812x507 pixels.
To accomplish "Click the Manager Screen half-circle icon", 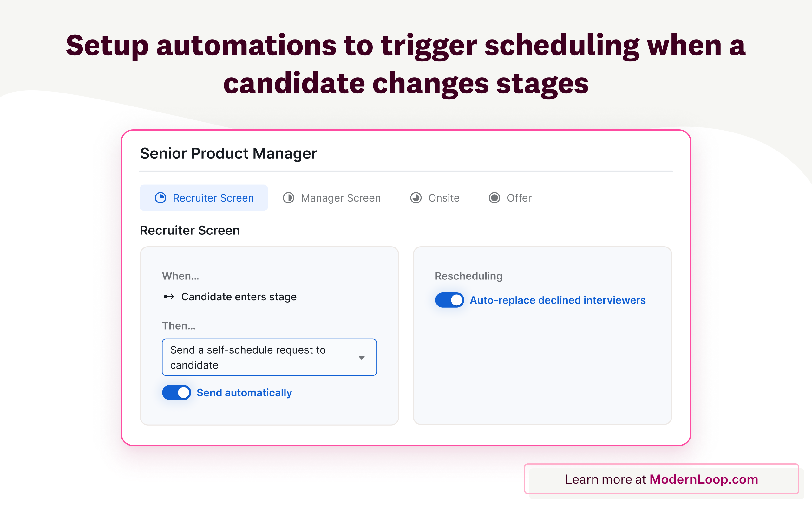I will pos(289,198).
